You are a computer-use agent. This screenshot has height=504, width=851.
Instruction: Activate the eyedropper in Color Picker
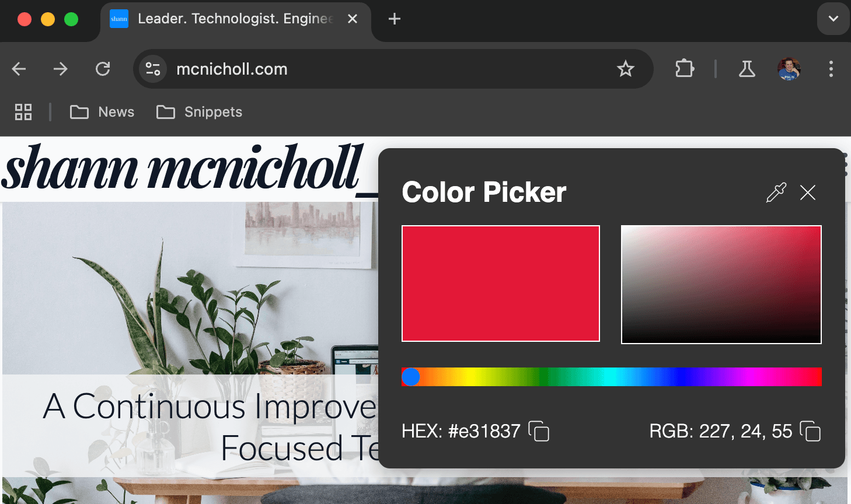click(775, 192)
